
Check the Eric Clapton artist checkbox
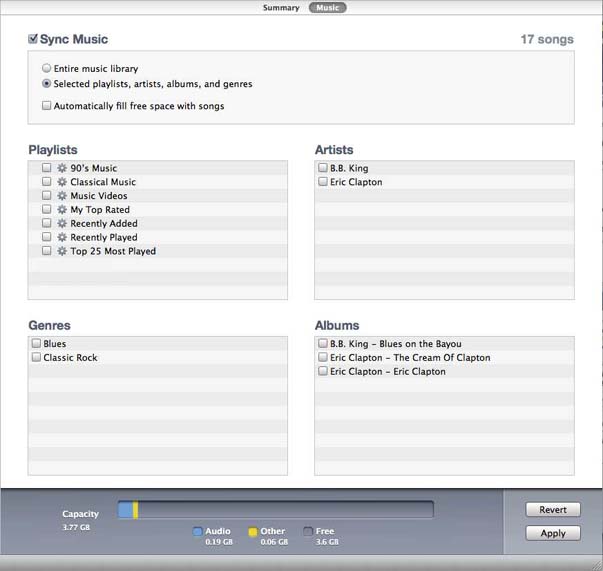(x=323, y=181)
